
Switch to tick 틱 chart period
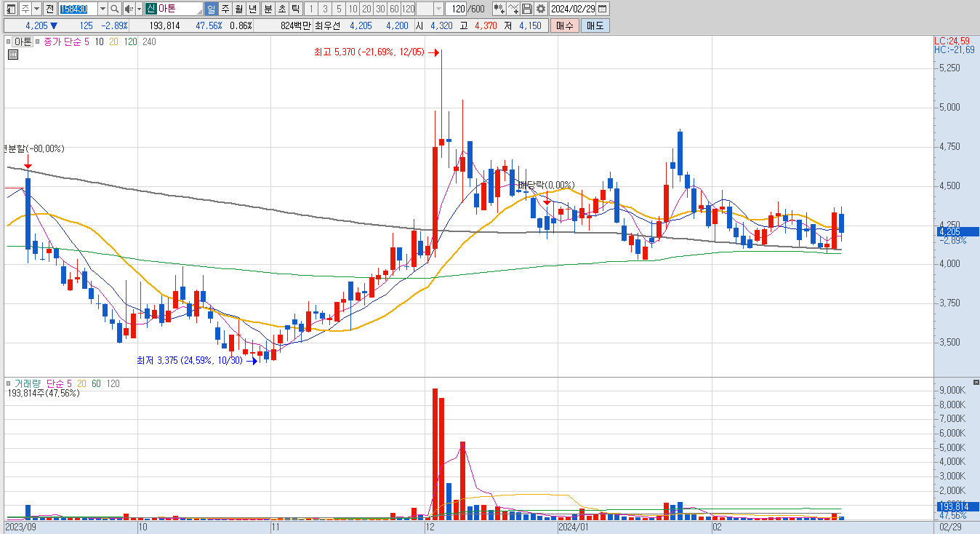(295, 9)
